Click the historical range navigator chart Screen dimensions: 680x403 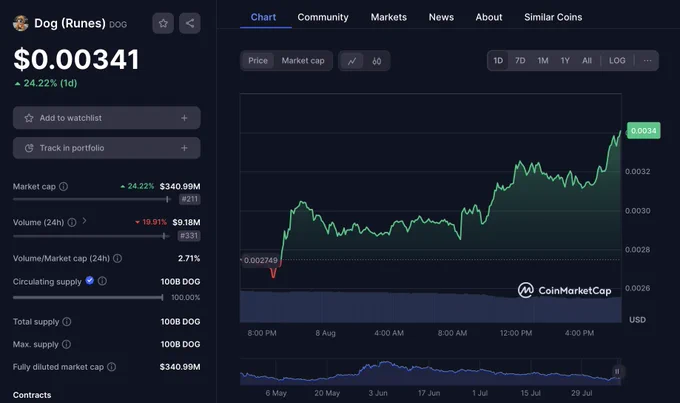(x=431, y=372)
